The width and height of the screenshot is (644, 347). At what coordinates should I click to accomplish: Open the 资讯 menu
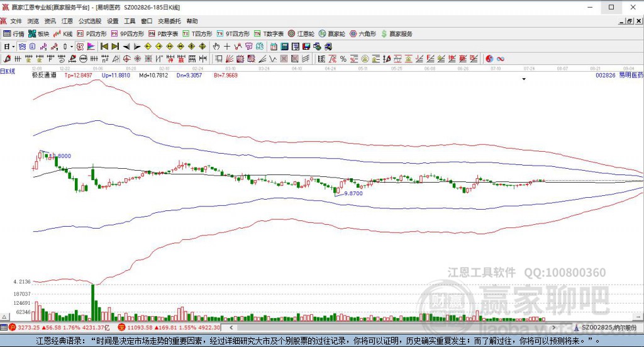click(50, 21)
